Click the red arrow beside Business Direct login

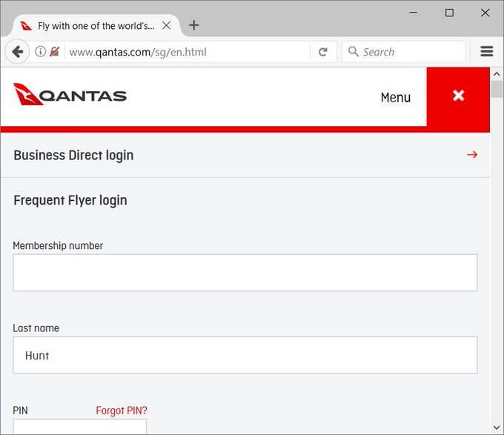pyautogui.click(x=472, y=155)
